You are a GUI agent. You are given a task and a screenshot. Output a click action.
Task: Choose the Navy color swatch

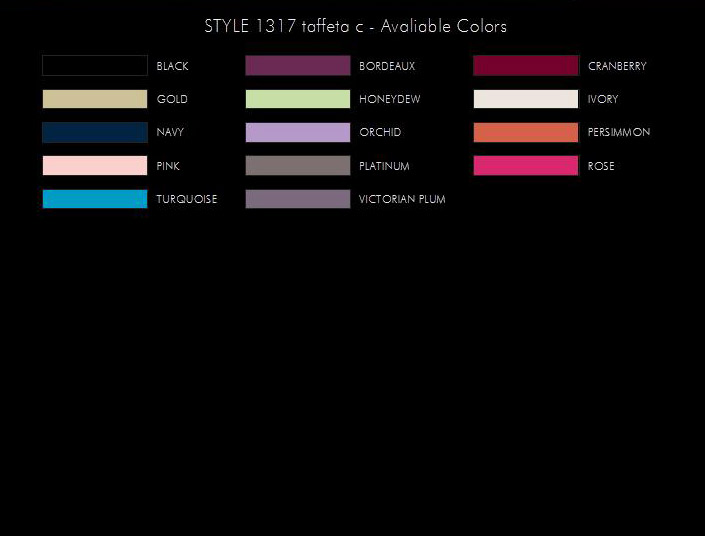pos(95,132)
